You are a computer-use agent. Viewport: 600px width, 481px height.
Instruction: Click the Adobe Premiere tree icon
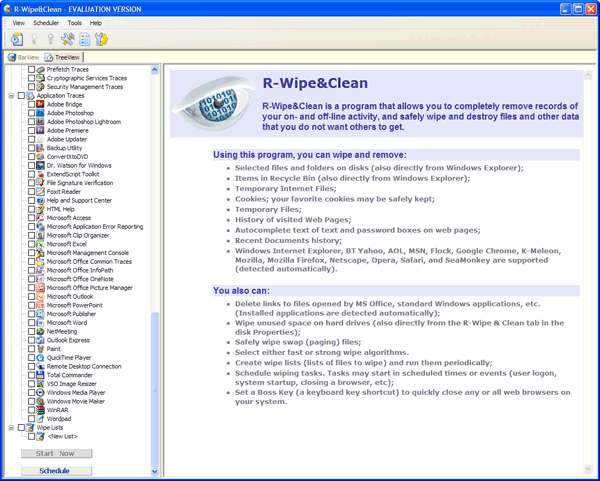40,130
